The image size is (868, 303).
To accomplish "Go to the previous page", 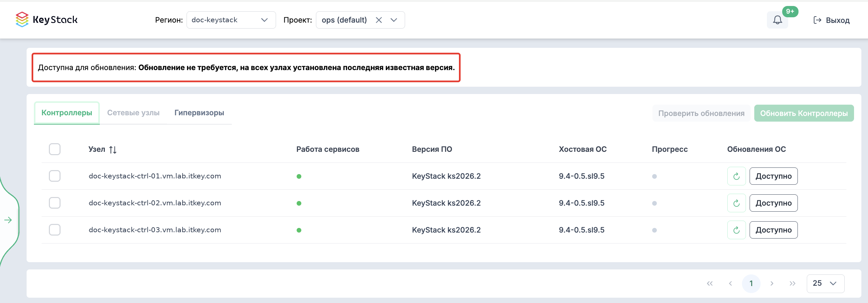I will [x=730, y=283].
